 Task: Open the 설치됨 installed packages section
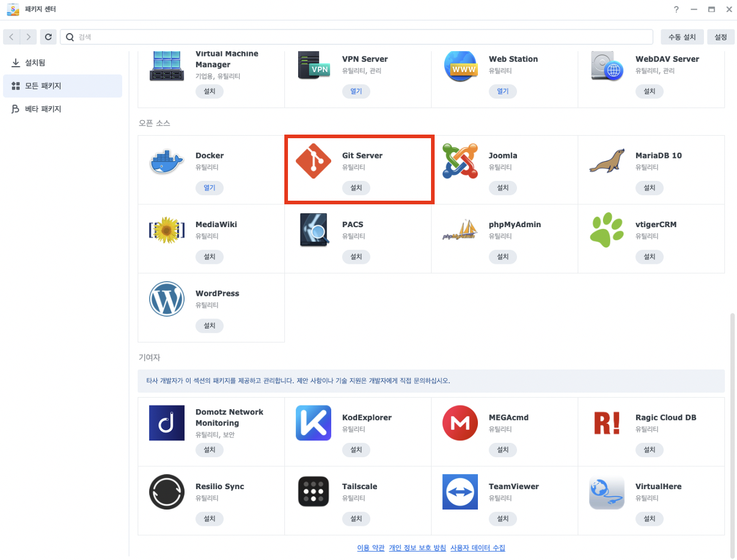(63, 62)
